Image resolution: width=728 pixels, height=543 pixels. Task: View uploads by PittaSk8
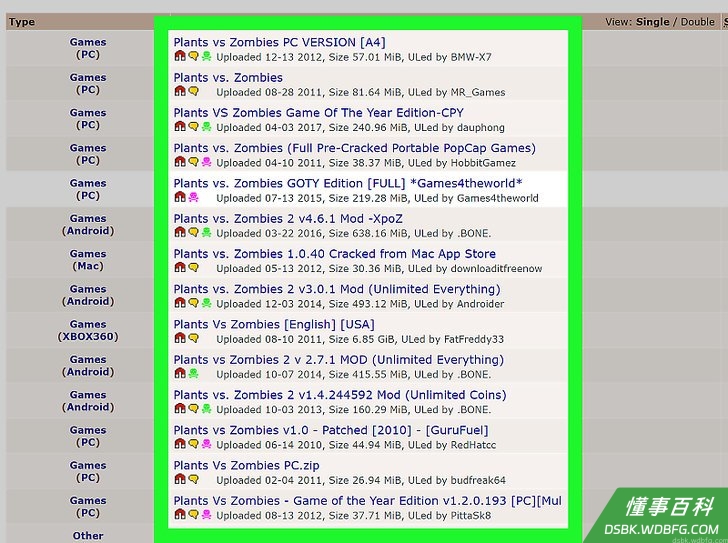coord(471,516)
